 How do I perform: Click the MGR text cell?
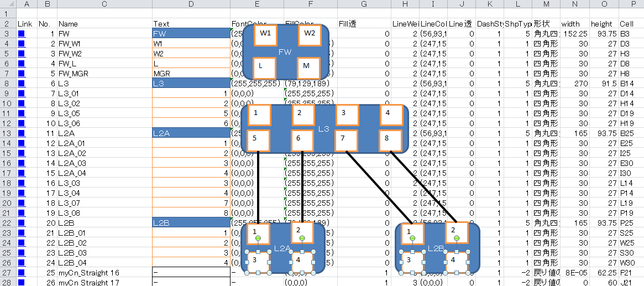coord(191,74)
